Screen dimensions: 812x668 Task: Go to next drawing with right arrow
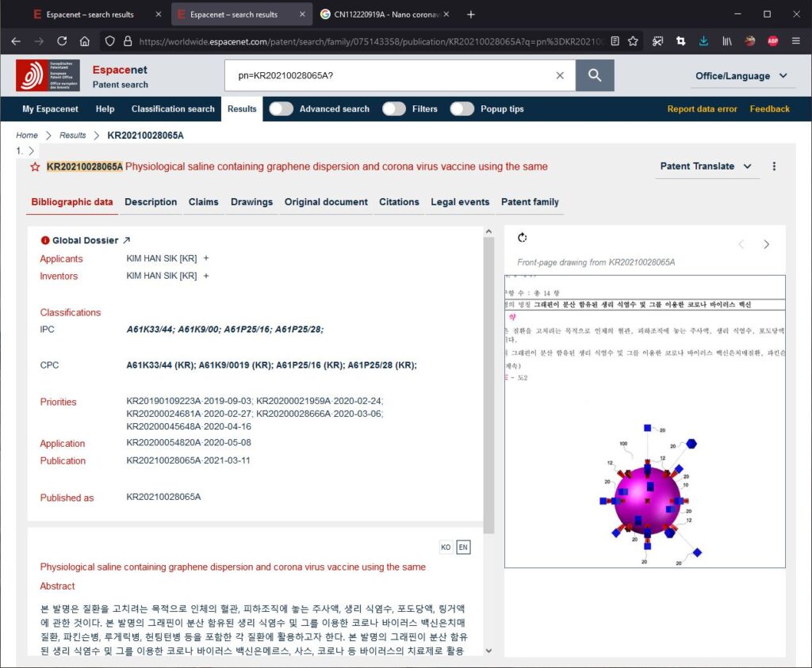click(766, 244)
